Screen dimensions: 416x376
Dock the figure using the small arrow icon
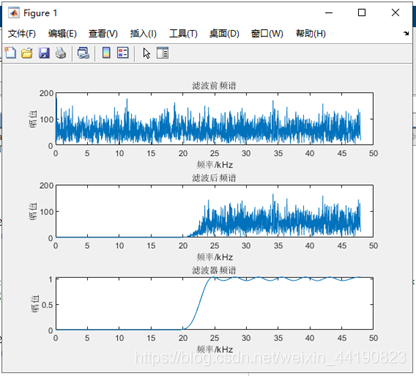pos(406,33)
